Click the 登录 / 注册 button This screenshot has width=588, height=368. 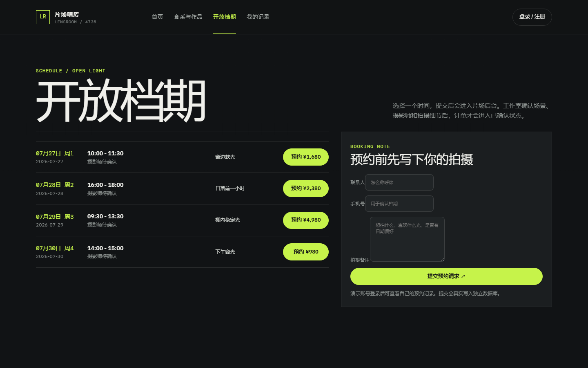[x=532, y=17]
